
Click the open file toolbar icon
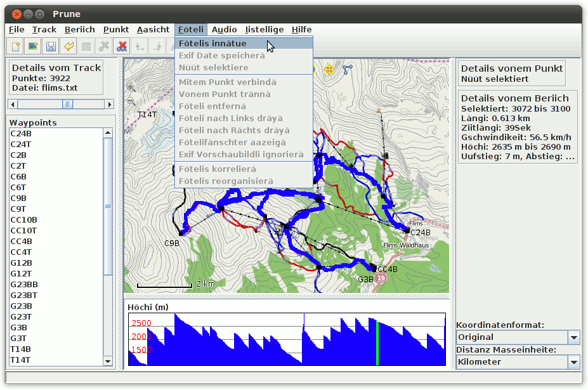click(x=15, y=46)
